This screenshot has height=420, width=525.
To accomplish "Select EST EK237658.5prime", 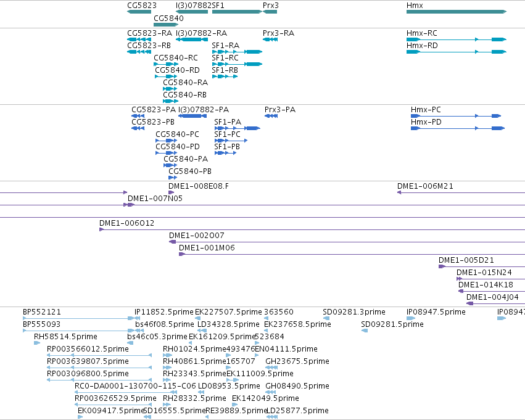I will [x=267, y=331].
